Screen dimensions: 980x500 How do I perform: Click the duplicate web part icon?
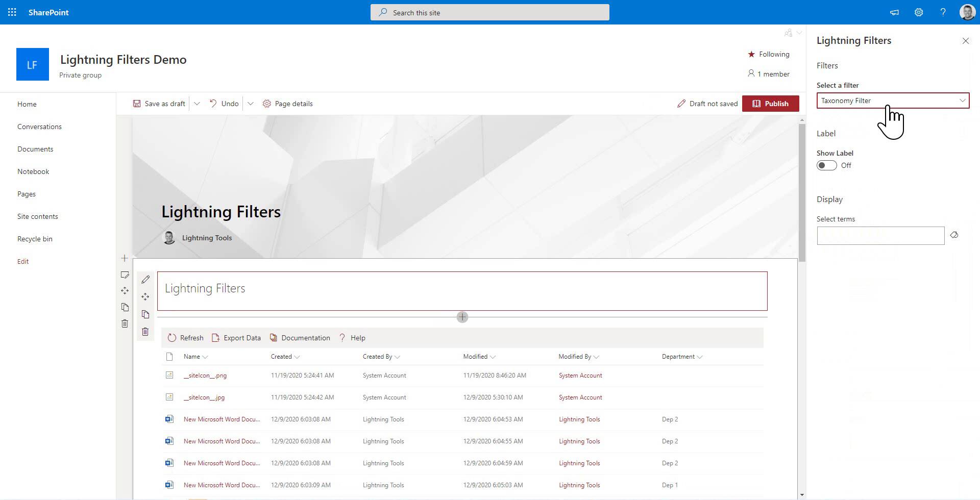coord(145,314)
